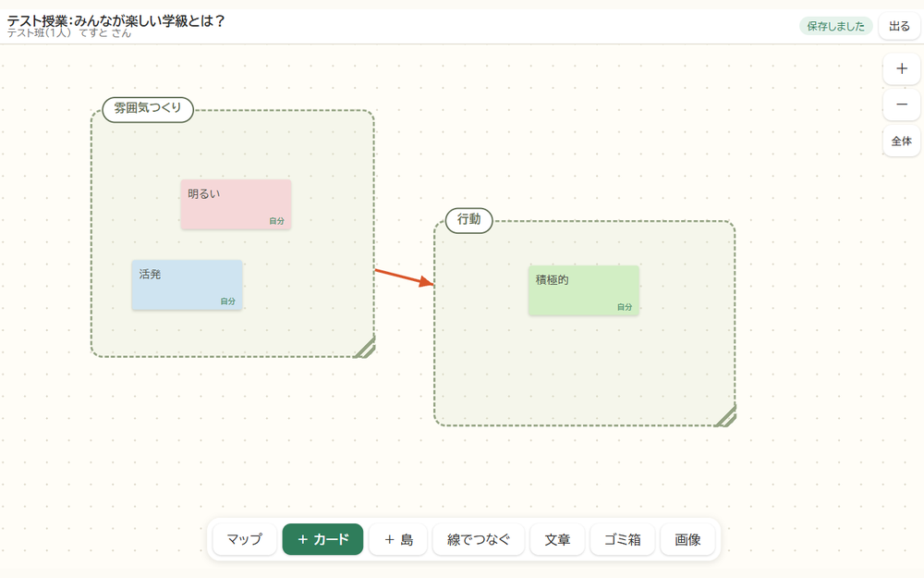The height and width of the screenshot is (578, 924).
Task: Click the resize handle of 行動 island
Action: (x=726, y=416)
